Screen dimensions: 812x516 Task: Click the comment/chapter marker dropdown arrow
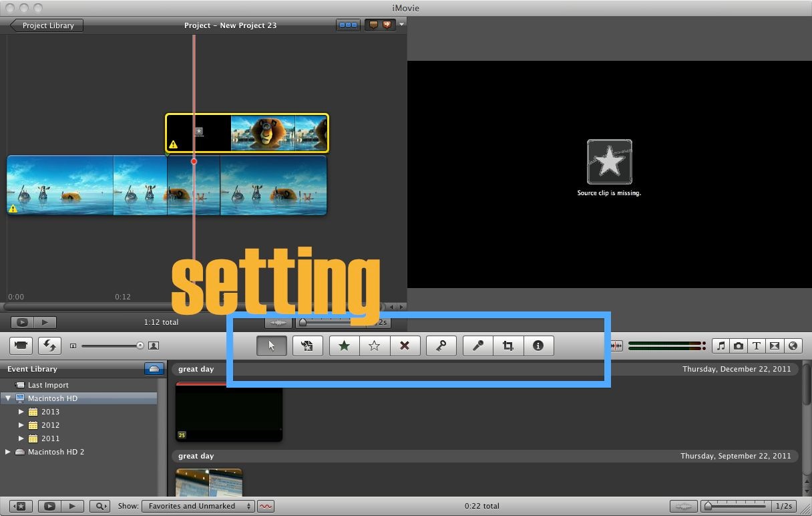pyautogui.click(x=401, y=25)
